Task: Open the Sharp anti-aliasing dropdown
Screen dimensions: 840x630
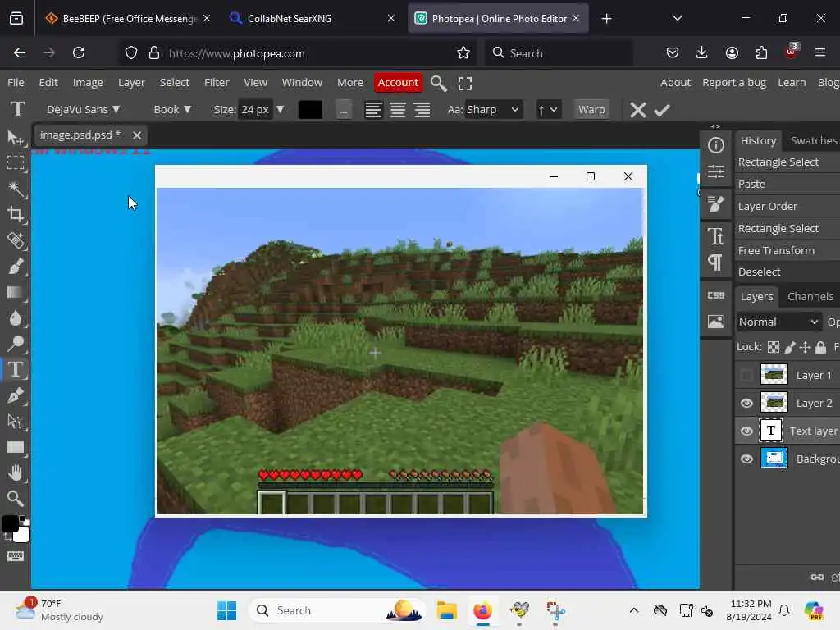Action: coord(493,109)
